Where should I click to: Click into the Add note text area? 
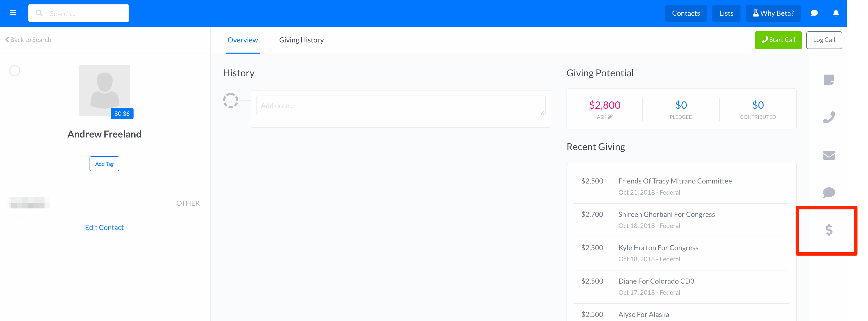click(x=401, y=105)
